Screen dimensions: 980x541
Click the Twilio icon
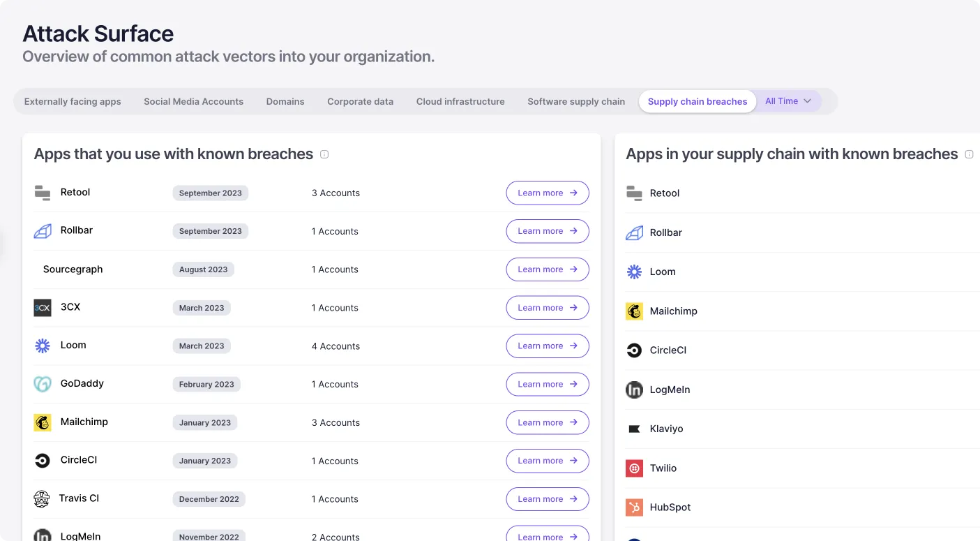pos(634,468)
